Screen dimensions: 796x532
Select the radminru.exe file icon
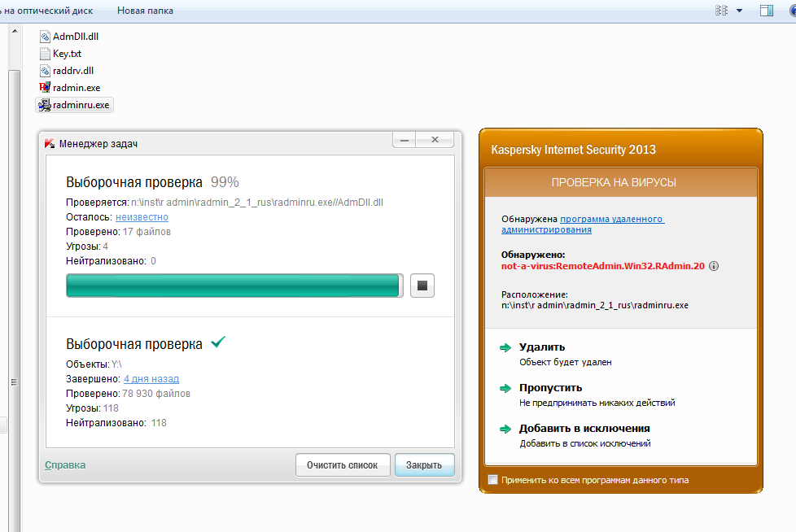46,105
